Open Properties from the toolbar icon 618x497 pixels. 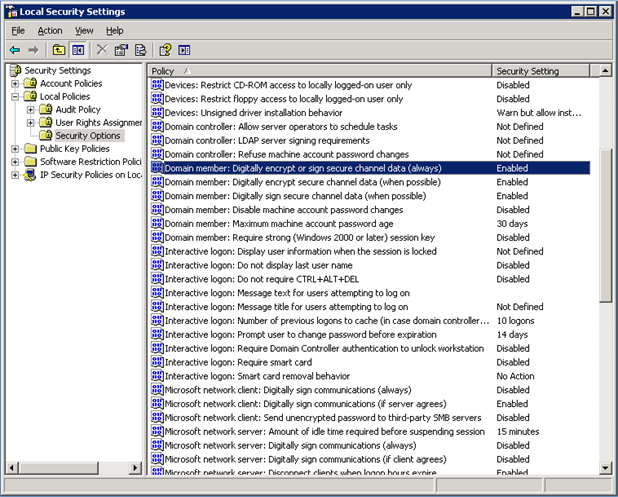pos(121,50)
